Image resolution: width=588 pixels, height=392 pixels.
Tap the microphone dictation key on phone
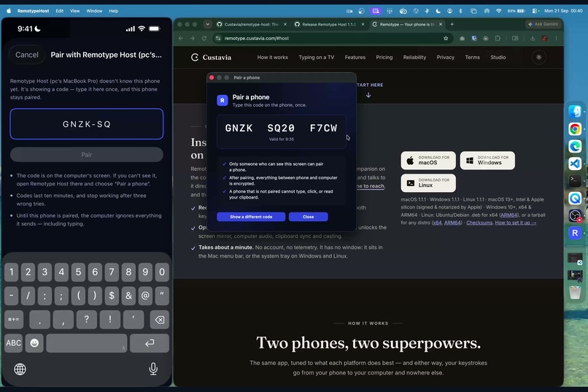coord(153,369)
